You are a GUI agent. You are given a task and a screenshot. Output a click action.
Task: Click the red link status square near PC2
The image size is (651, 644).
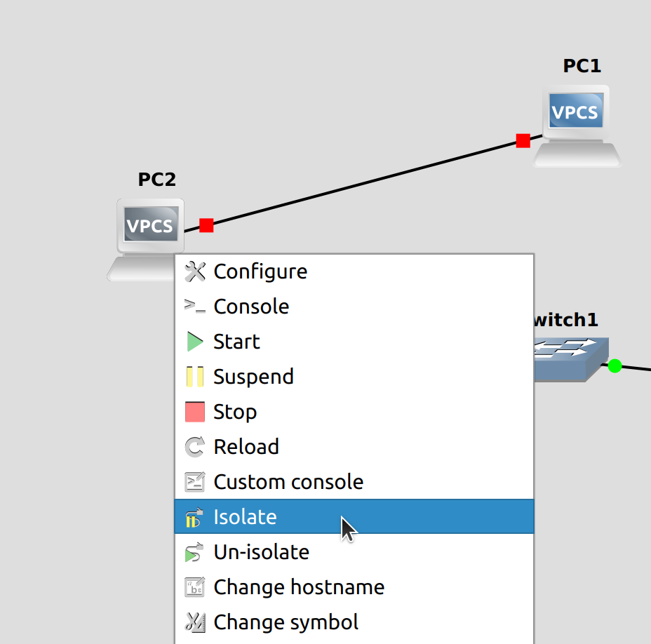click(206, 225)
